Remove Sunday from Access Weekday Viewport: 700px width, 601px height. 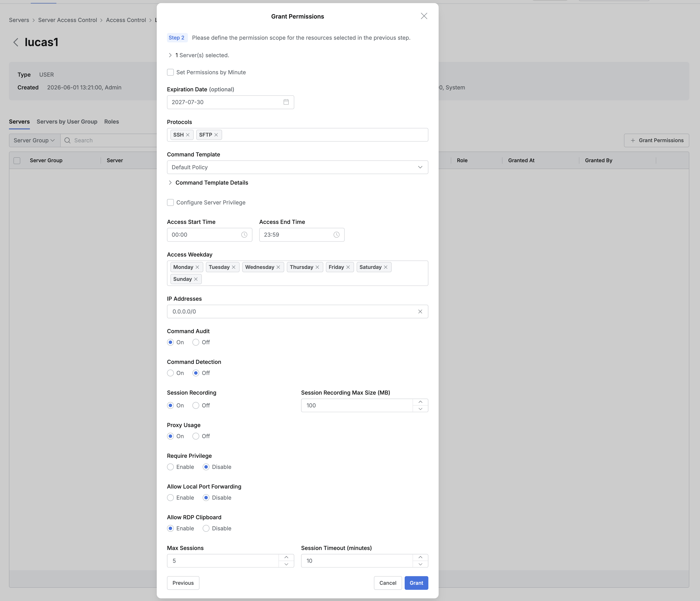(196, 279)
